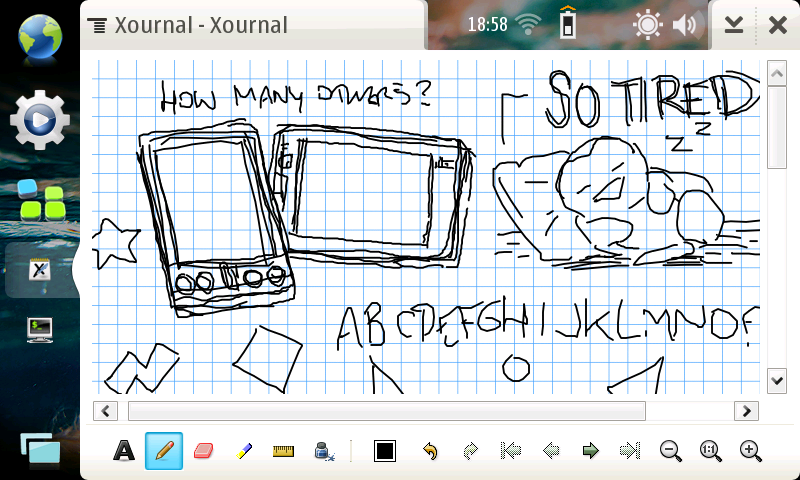Toggle the Pencil drawing tool

164,451
